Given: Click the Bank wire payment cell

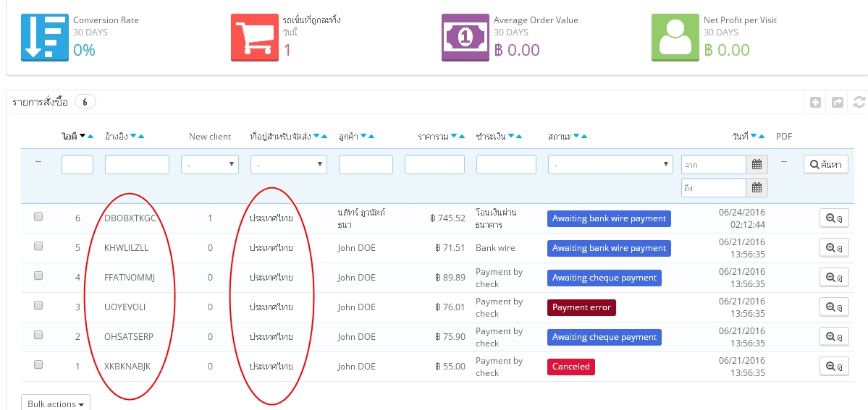Looking at the screenshot, I should tap(495, 248).
